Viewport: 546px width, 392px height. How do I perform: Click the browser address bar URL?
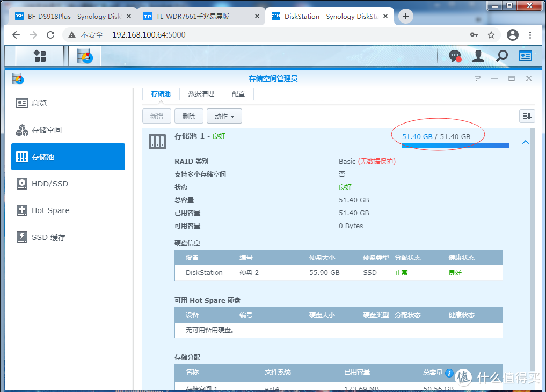[x=149, y=35]
